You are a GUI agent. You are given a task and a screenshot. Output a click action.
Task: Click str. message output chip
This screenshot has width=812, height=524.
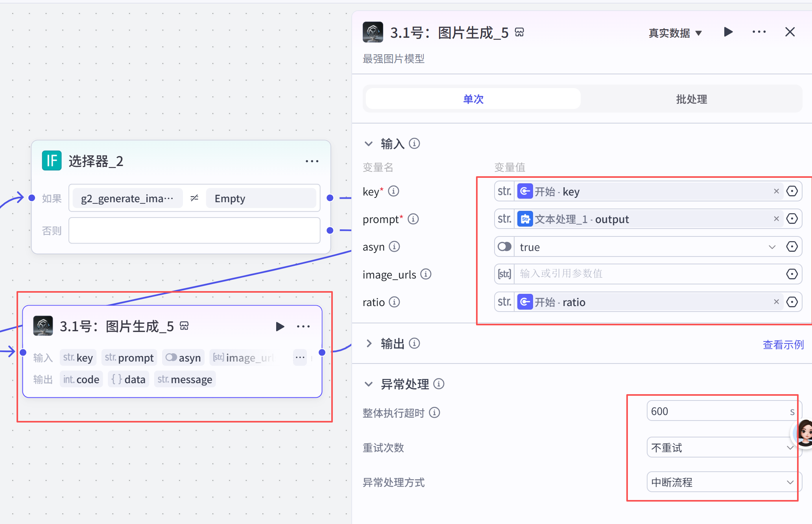[x=185, y=379]
